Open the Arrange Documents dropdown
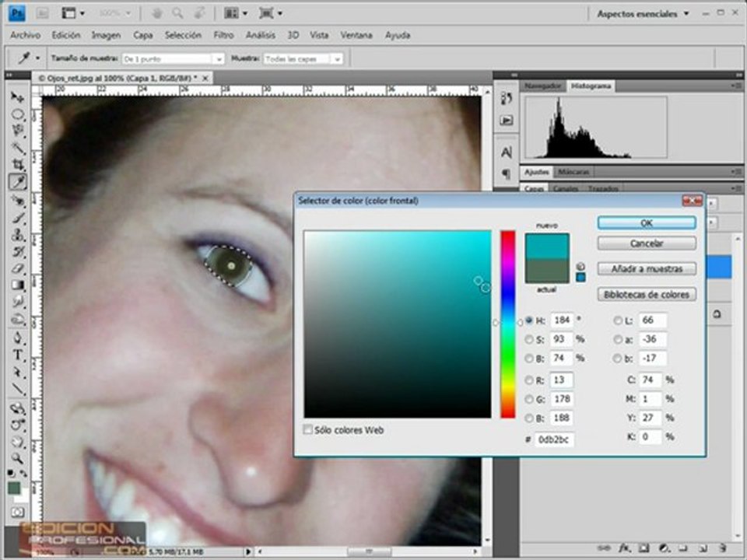 pos(236,13)
